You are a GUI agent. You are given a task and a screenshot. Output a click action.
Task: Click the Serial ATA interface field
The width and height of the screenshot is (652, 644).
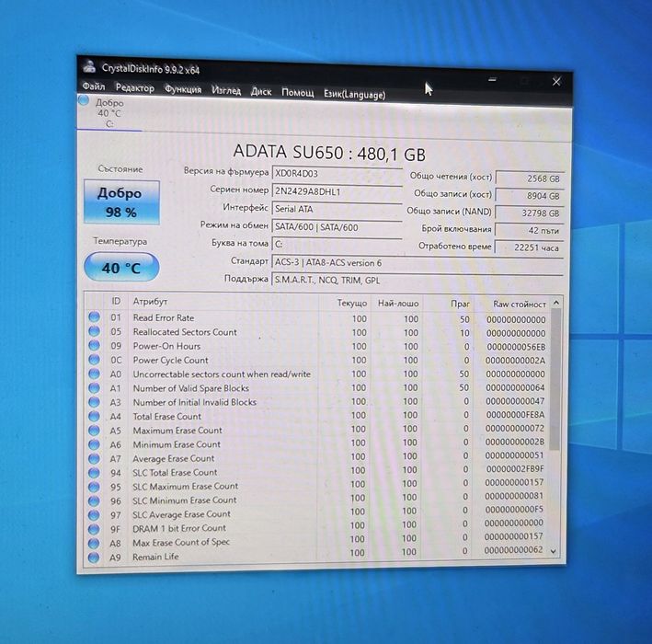pyautogui.click(x=337, y=209)
